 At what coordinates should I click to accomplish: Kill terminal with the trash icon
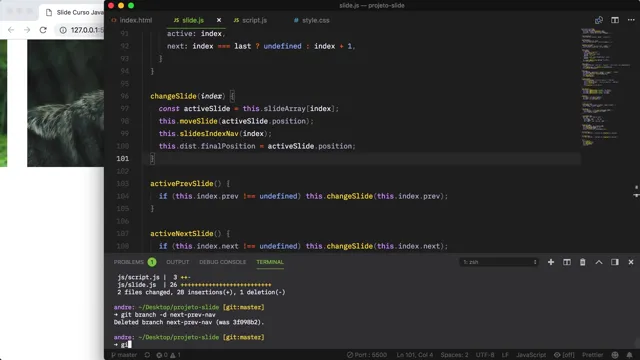(x=582, y=262)
